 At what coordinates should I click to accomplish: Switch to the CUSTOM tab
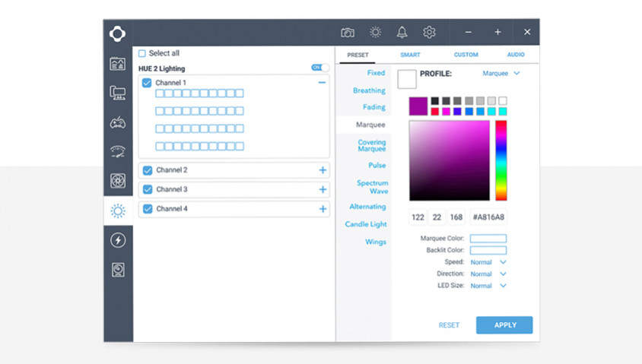466,55
